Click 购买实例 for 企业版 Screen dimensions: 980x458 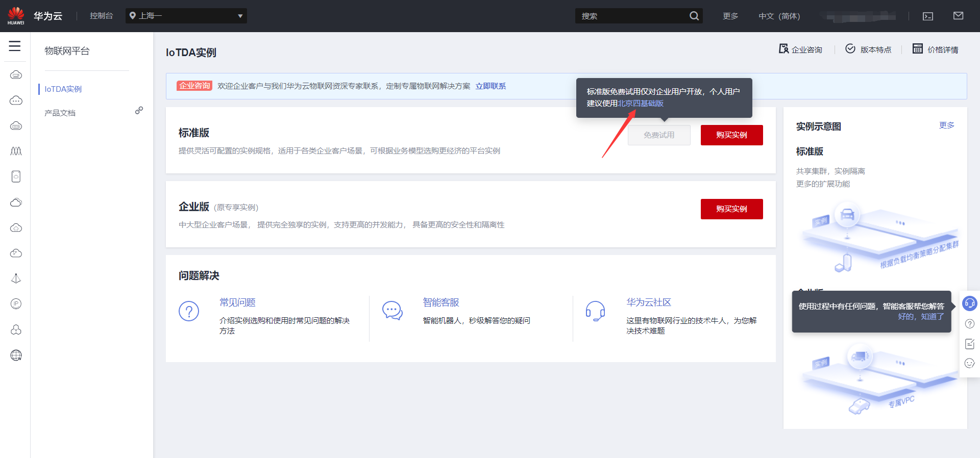(x=731, y=209)
